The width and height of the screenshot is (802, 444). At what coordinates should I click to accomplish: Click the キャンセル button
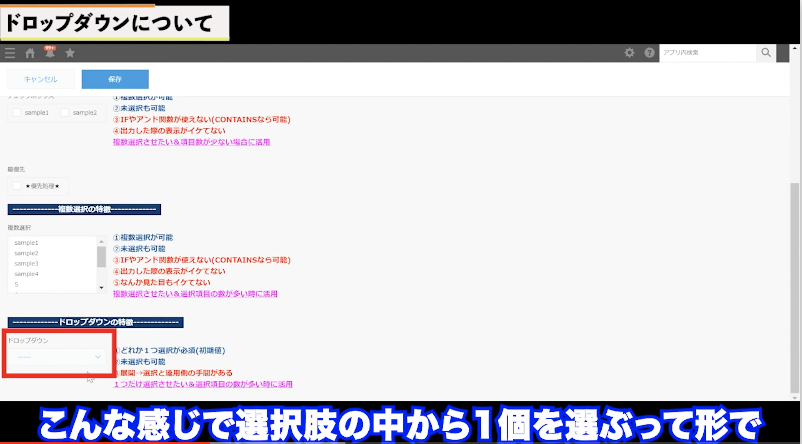coord(40,79)
